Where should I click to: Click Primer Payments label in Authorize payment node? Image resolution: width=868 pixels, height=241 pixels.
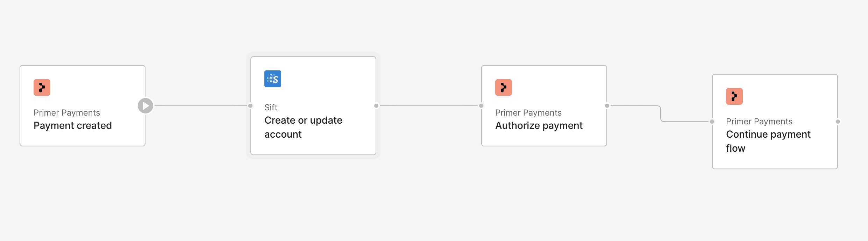528,113
